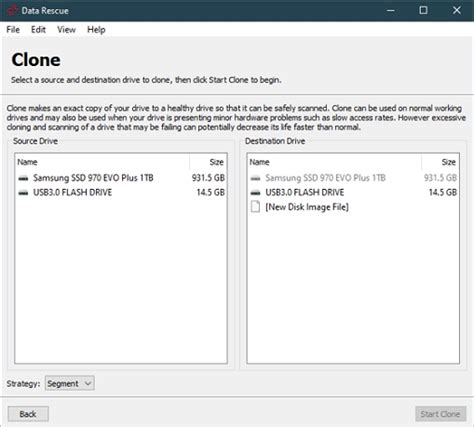Click the New Disk Image File document icon
Image resolution: width=474 pixels, height=427 pixels.
click(x=255, y=207)
